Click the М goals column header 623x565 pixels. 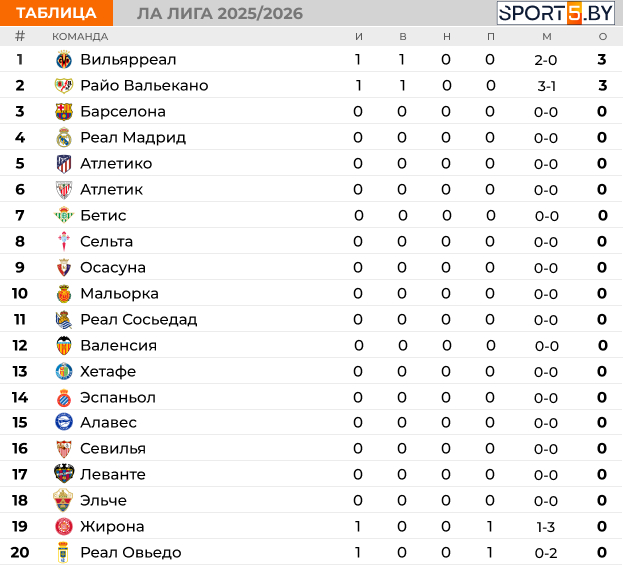coord(547,37)
